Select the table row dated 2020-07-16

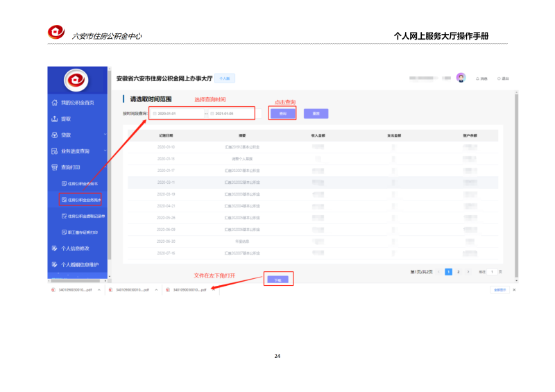(313, 253)
